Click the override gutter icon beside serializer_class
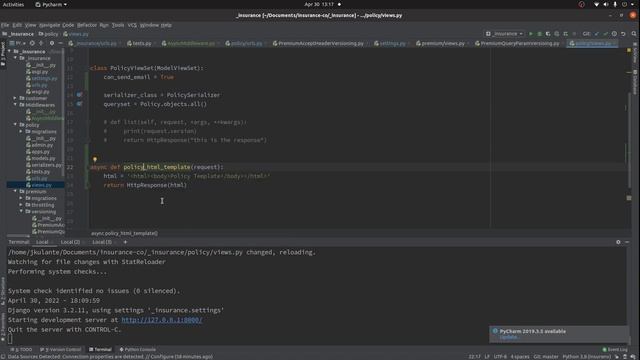Screen dimensions: 640x360 point(79,95)
